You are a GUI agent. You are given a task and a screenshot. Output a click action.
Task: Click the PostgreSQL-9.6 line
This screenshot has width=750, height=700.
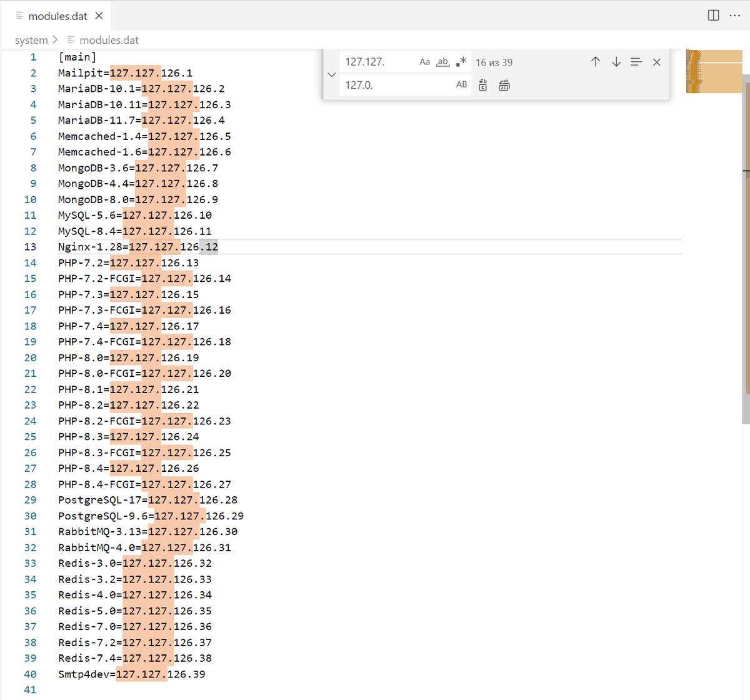click(151, 516)
